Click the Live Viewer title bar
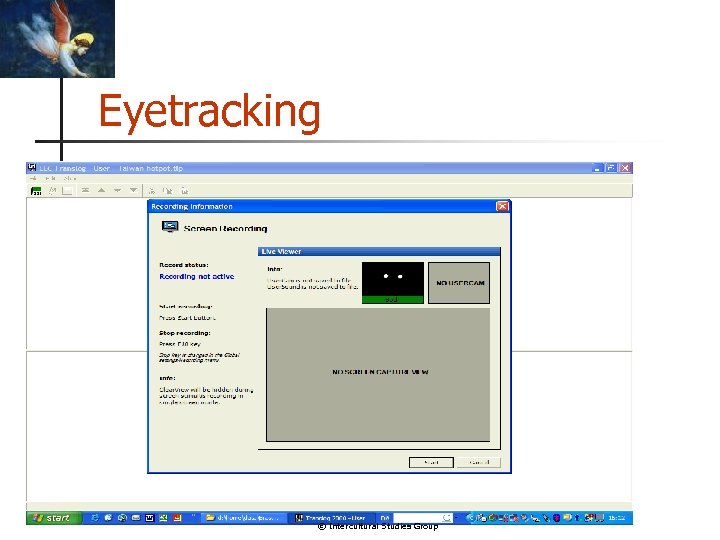720x540 pixels. (x=379, y=252)
